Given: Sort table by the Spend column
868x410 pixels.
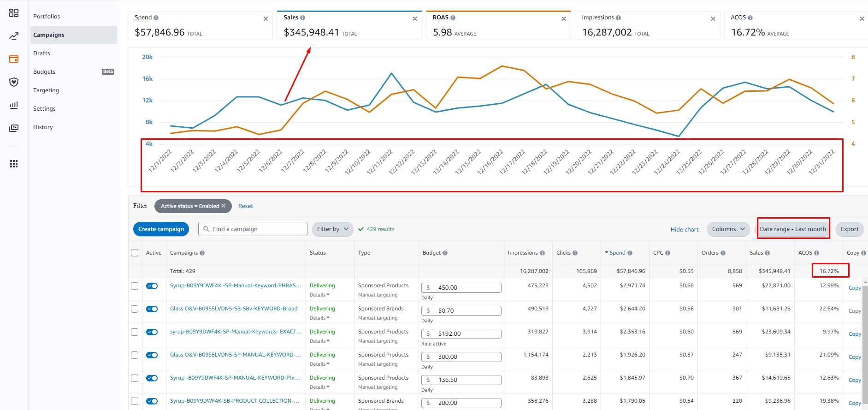Looking at the screenshot, I should tap(618, 253).
